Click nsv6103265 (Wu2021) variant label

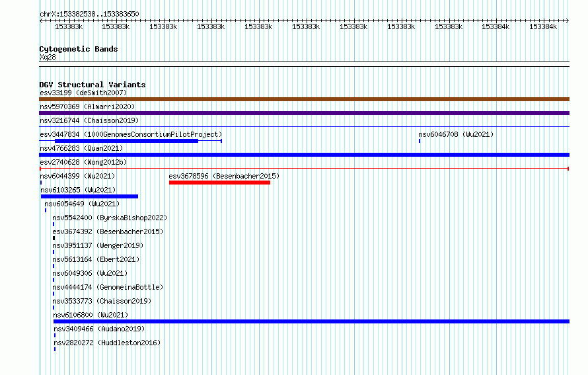(x=78, y=190)
